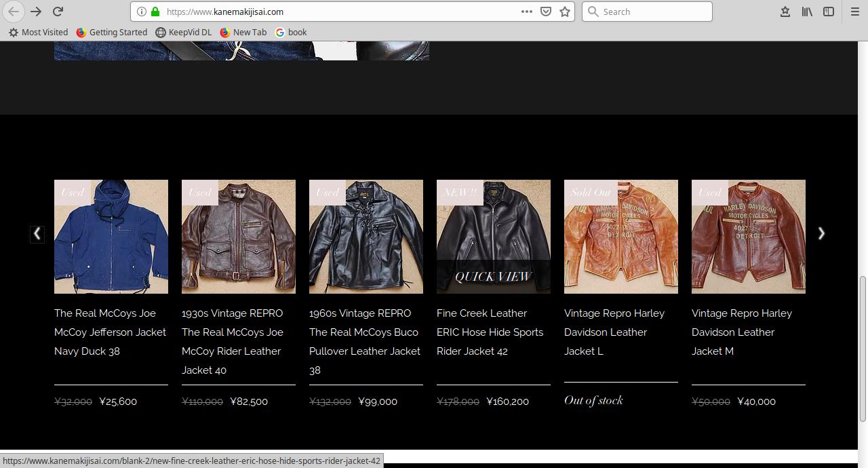
Task: Reload the current page
Action: pos(58,12)
